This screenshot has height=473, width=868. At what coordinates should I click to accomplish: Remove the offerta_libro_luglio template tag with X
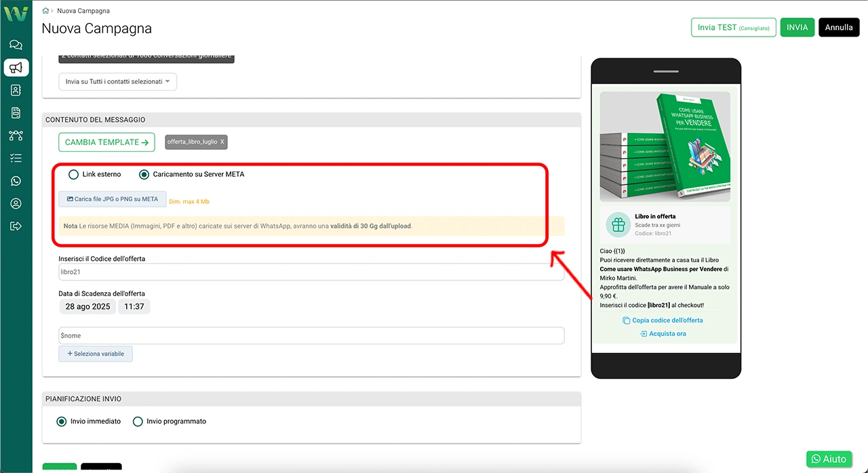tap(222, 142)
